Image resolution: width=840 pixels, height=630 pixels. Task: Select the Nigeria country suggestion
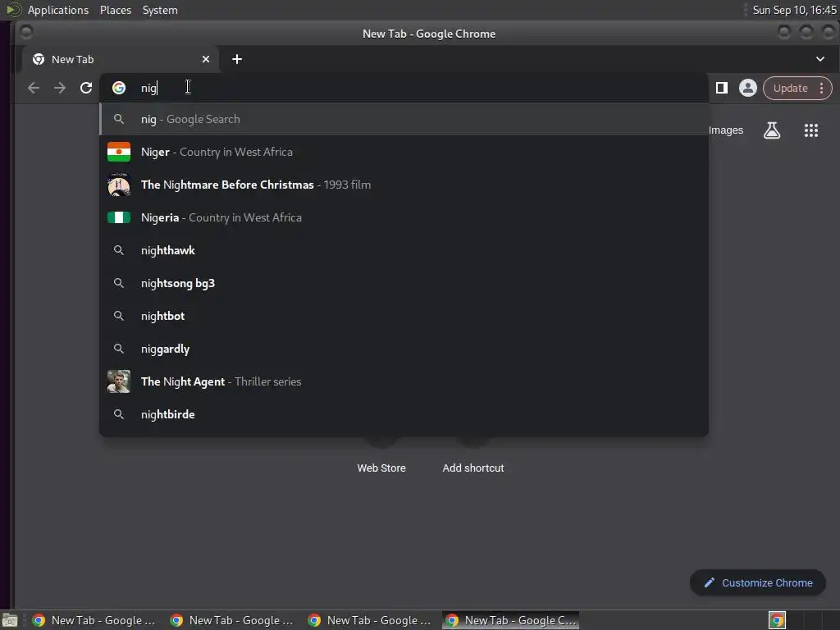pyautogui.click(x=404, y=217)
